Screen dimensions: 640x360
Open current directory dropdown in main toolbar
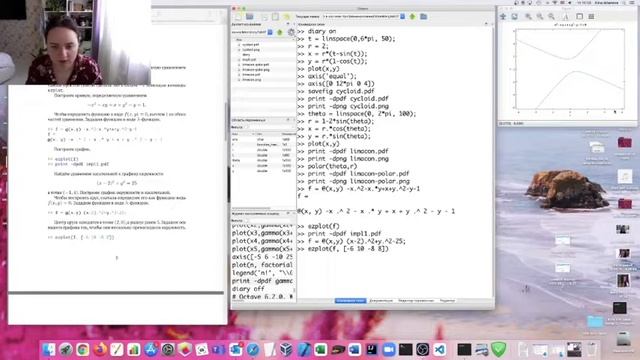402,16
